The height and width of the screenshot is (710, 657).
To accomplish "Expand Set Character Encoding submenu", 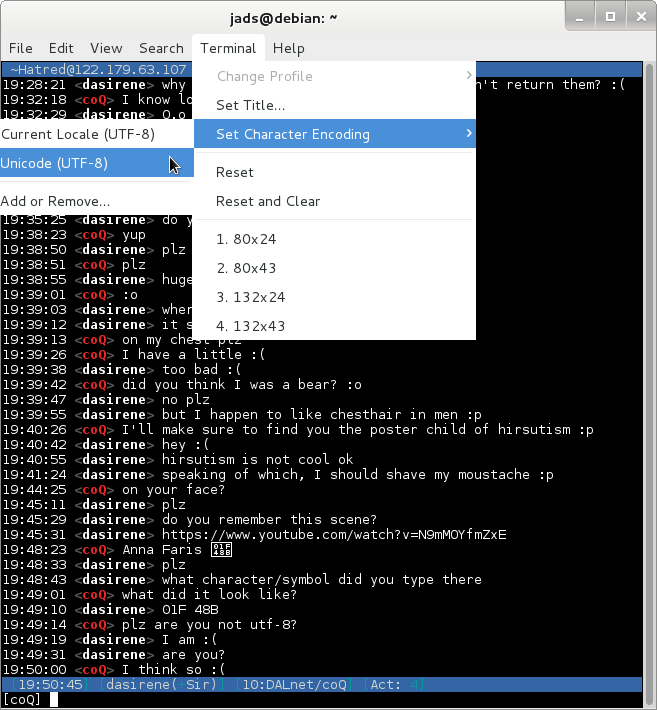I will [x=335, y=134].
